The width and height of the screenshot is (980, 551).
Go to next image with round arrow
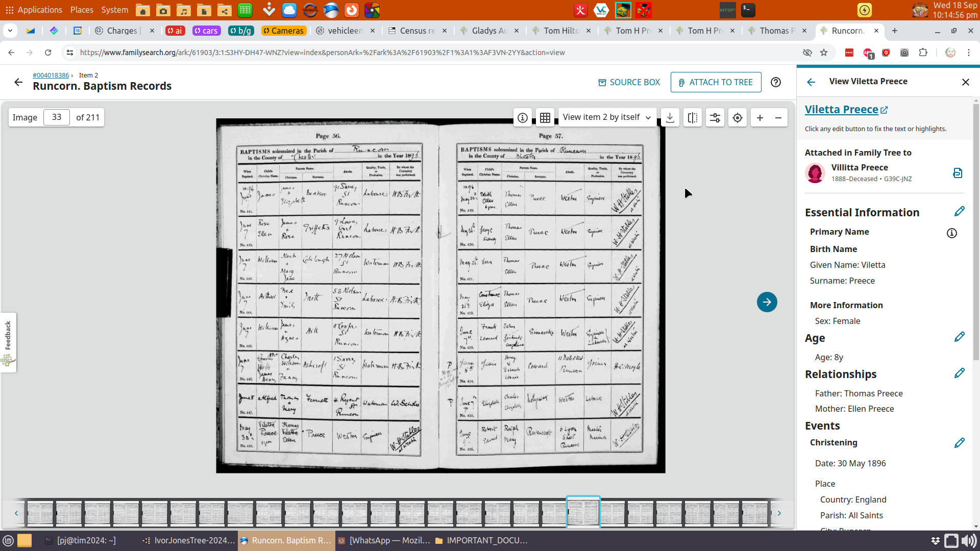tap(767, 302)
